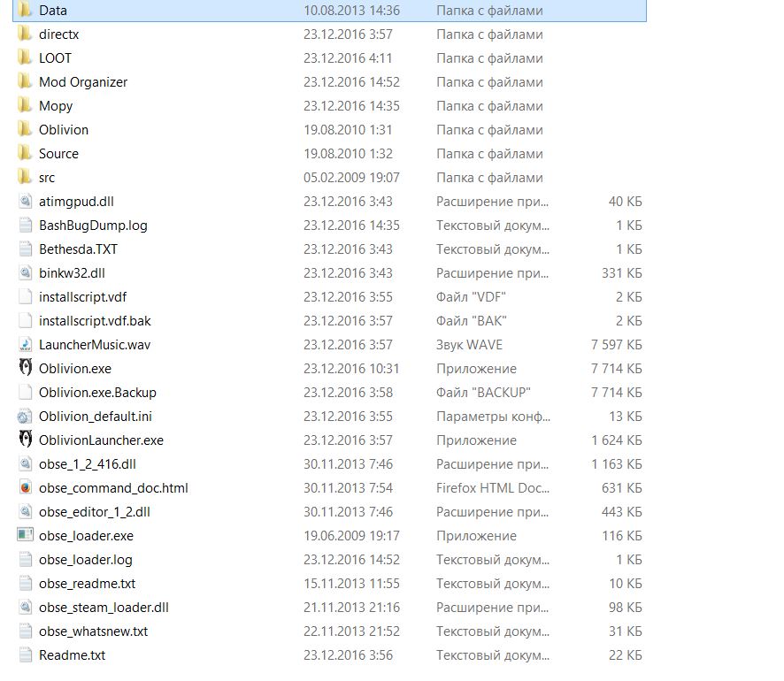Click the 7 597 КБ size value
The width and height of the screenshot is (784, 681).
point(617,345)
